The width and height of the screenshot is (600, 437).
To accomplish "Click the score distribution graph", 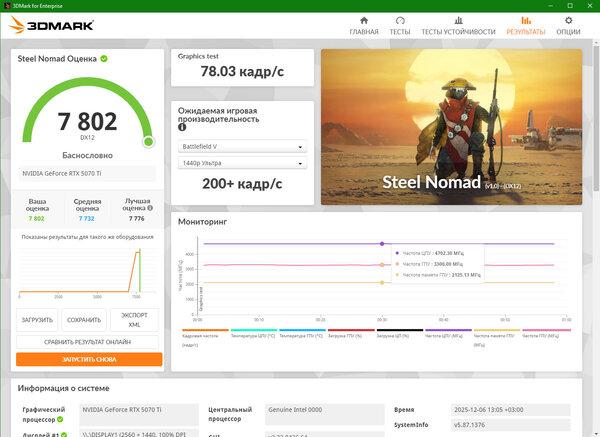I will point(88,271).
